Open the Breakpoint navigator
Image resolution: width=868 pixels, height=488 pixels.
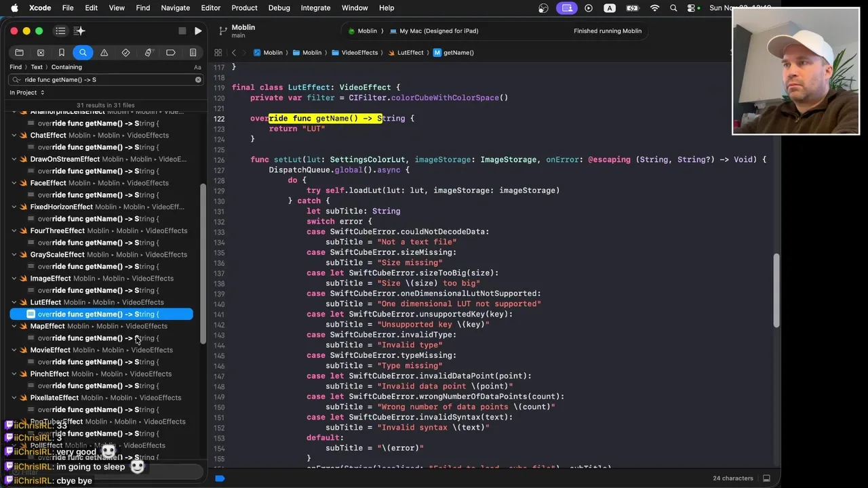click(170, 52)
